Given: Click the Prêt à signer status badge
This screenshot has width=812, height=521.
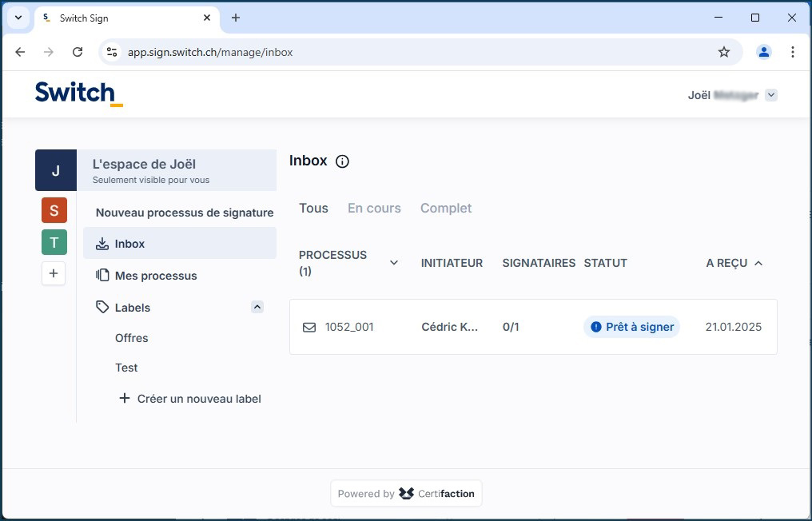Looking at the screenshot, I should point(631,327).
